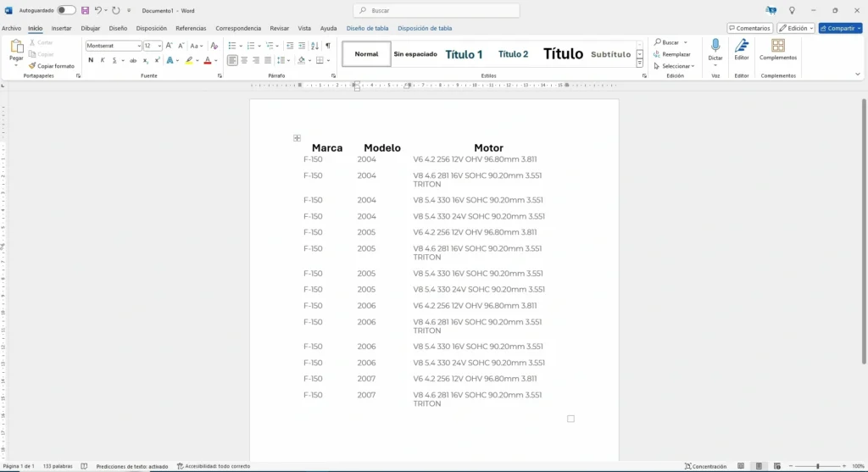
Task: Click the vertical document scrollbar
Action: tap(864, 231)
